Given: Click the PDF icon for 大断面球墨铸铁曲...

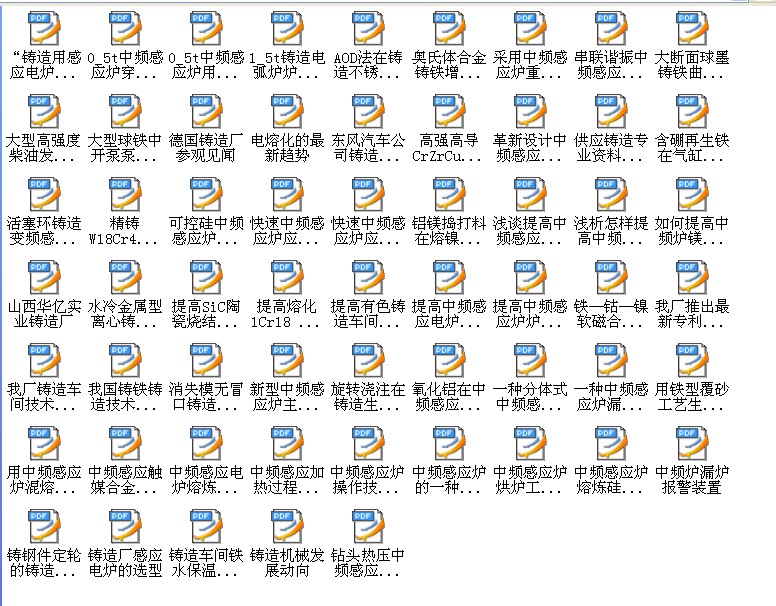Looking at the screenshot, I should pyautogui.click(x=692, y=28).
